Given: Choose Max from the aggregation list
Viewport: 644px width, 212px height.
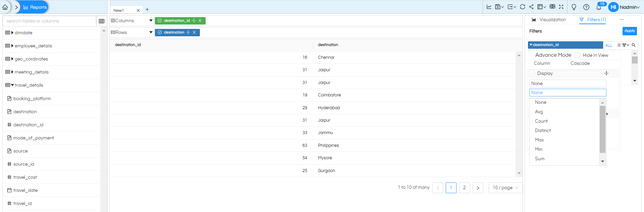Looking at the screenshot, I should (x=539, y=140).
